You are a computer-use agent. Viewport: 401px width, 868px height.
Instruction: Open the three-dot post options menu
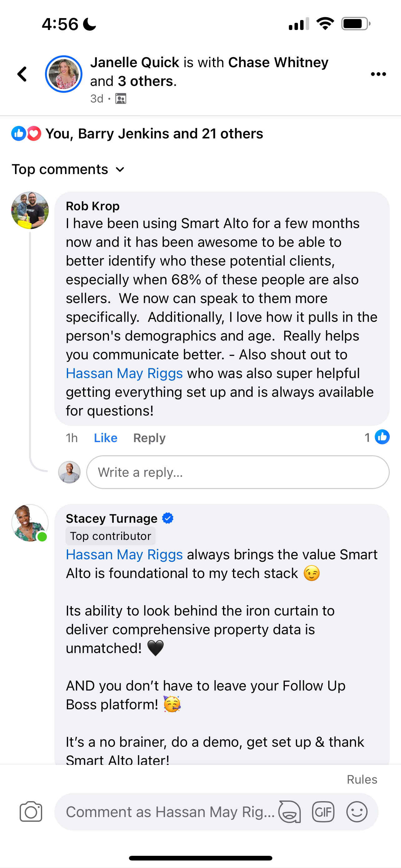pos(378,74)
